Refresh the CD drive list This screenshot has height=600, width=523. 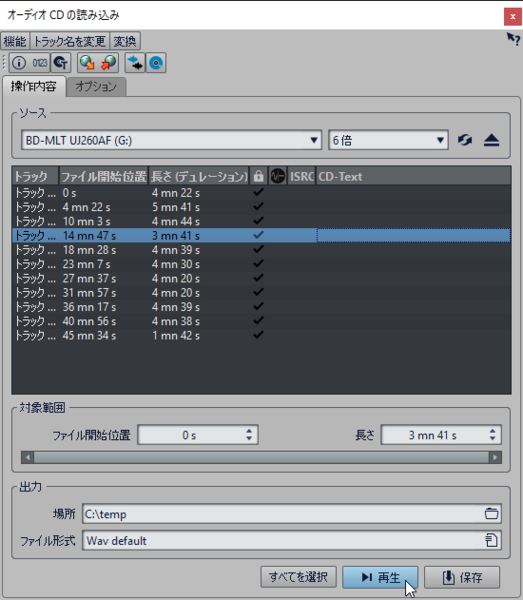click(x=465, y=140)
